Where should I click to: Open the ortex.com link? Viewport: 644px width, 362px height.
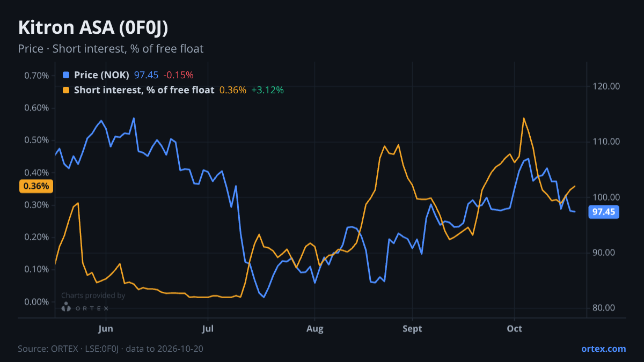(x=603, y=349)
